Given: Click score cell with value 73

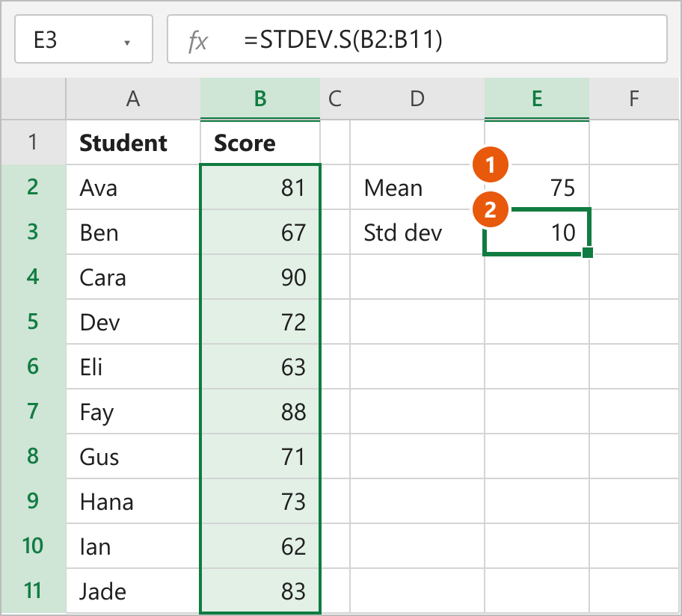Looking at the screenshot, I should click(x=260, y=501).
